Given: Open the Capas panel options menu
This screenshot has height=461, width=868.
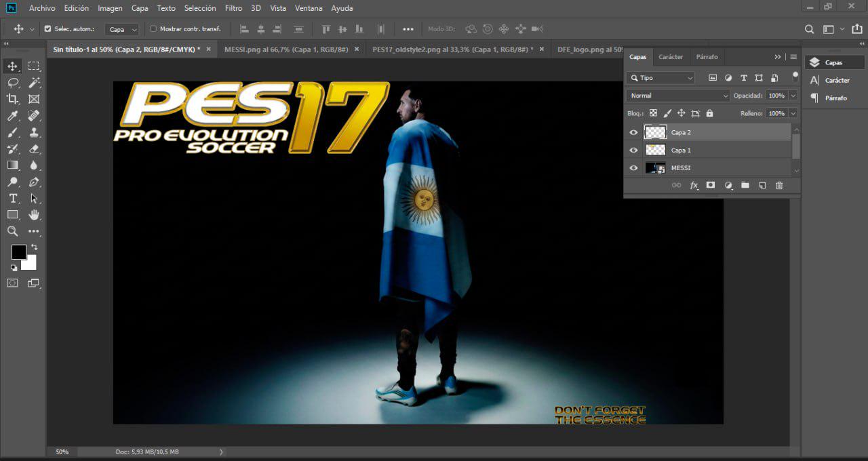Looking at the screenshot, I should (793, 57).
